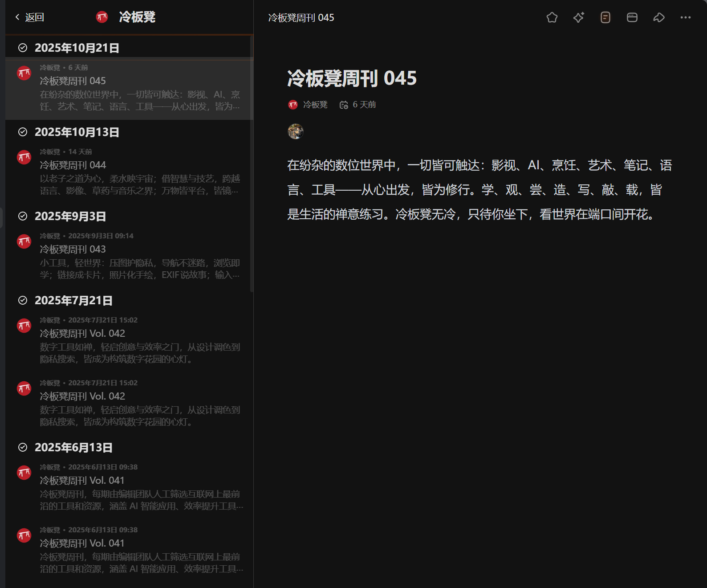Toggle the check circle for 2025年9月3日

pos(23,216)
